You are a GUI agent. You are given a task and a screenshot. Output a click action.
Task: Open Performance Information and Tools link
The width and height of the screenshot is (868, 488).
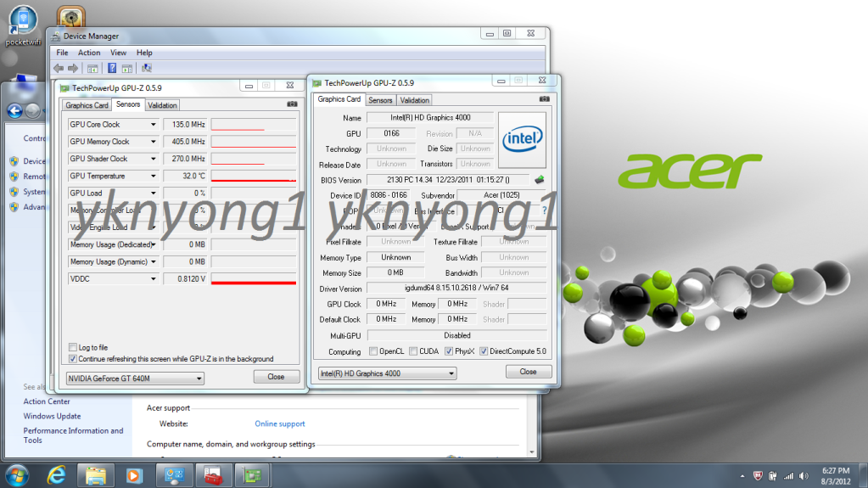pos(73,435)
